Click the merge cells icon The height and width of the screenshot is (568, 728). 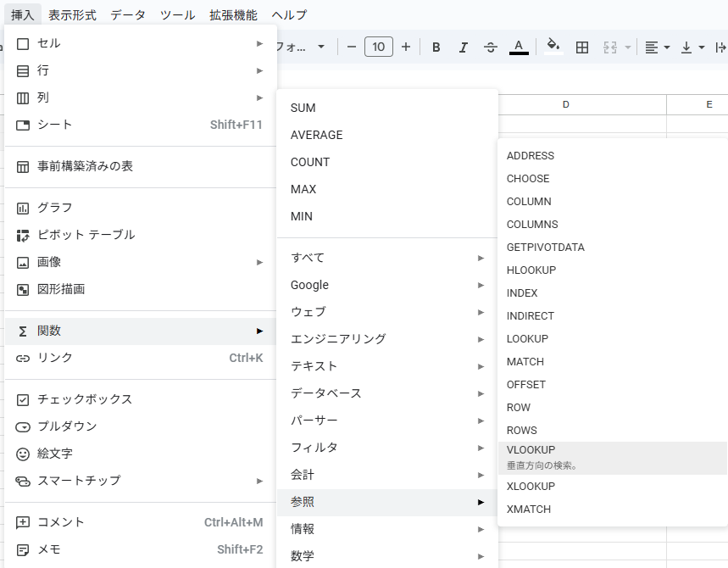tap(609, 47)
